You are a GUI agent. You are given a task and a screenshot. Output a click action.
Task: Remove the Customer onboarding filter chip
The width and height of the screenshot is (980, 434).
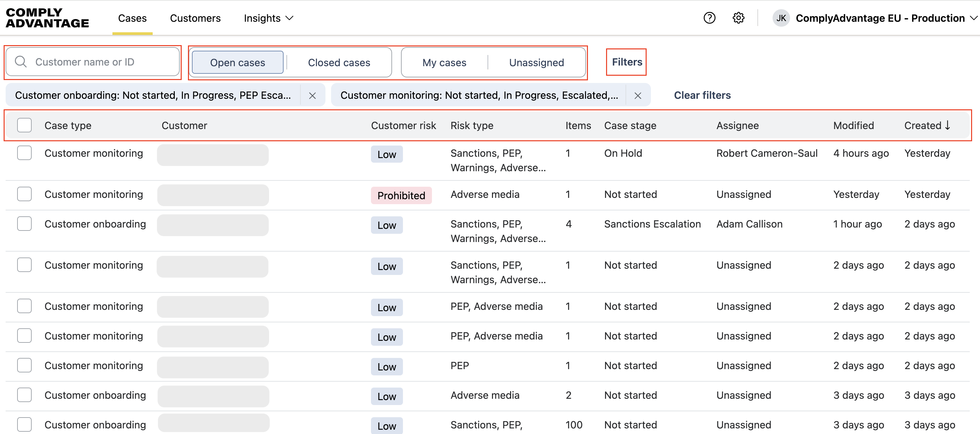click(312, 95)
